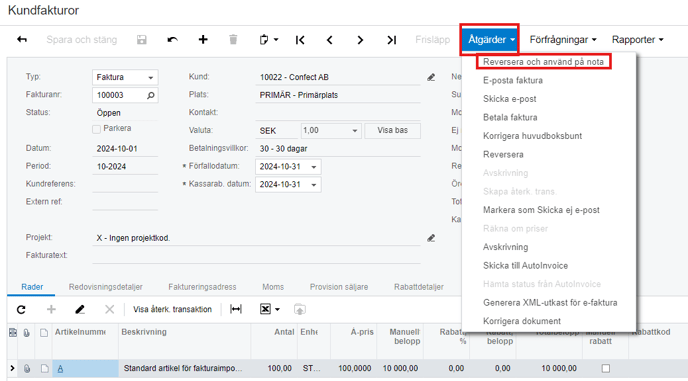Viewport: 688px width, 381px height.
Task: Select Betala faktura menu item
Action: [510, 117]
